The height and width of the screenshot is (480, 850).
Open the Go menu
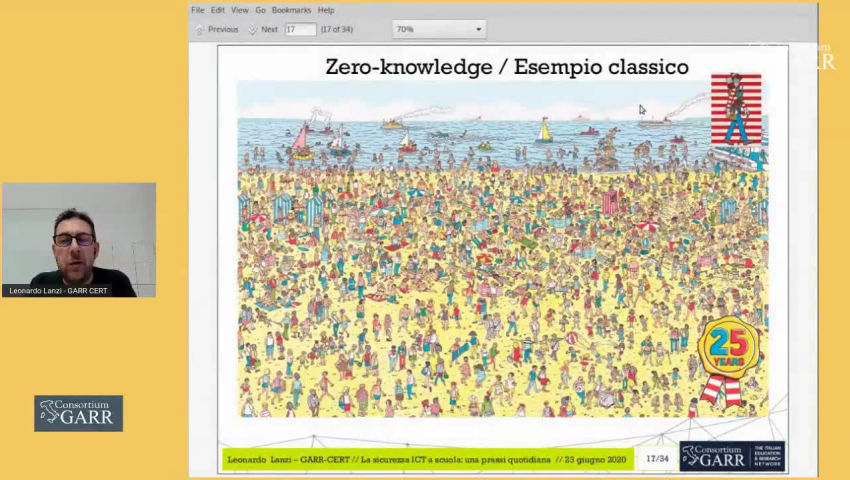point(260,10)
